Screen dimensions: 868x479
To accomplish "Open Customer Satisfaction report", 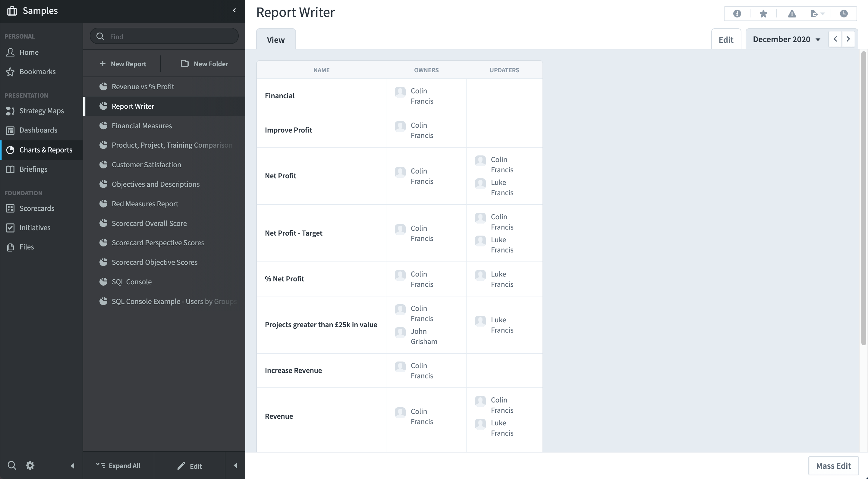I will (165, 165).
